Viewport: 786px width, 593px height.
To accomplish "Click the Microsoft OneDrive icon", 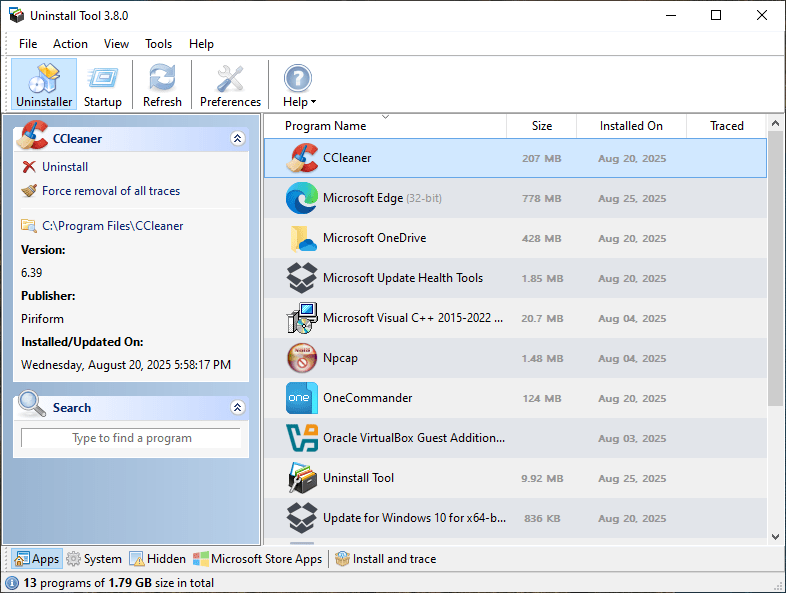I will 303,238.
